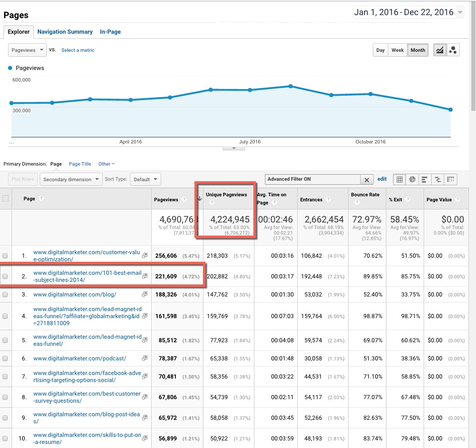Check the customer-value-optimization row checkbox
The height and width of the screenshot is (448, 476).
tap(5, 256)
